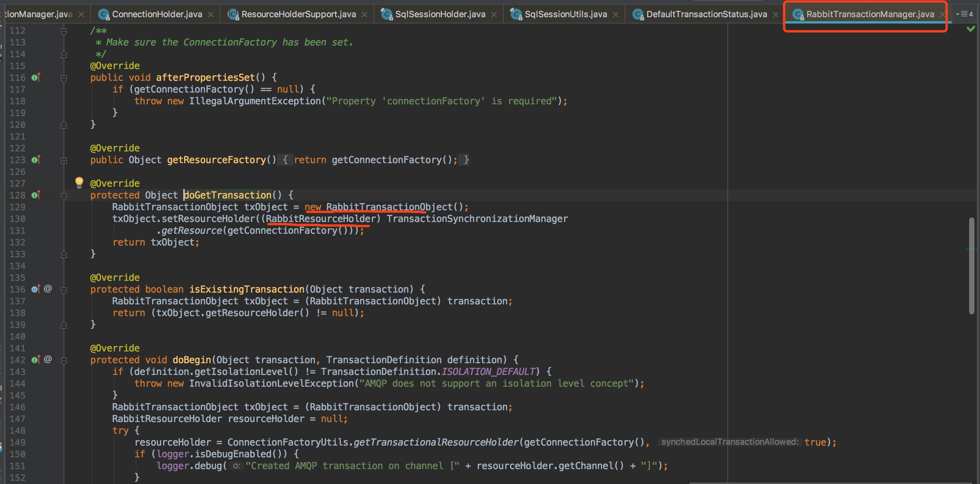The width and height of the screenshot is (980, 484).
Task: Click the override gutter icon beside doGetTransaction
Action: (36, 195)
